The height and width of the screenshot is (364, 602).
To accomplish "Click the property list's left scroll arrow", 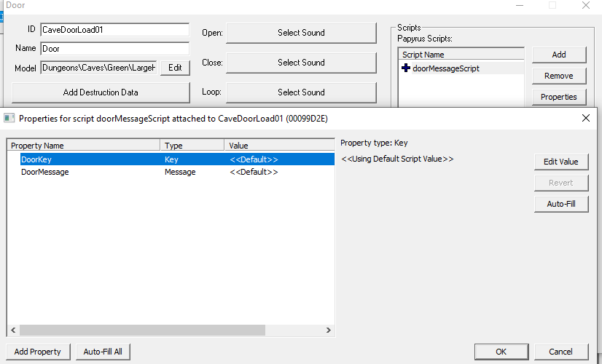I will [x=13, y=330].
